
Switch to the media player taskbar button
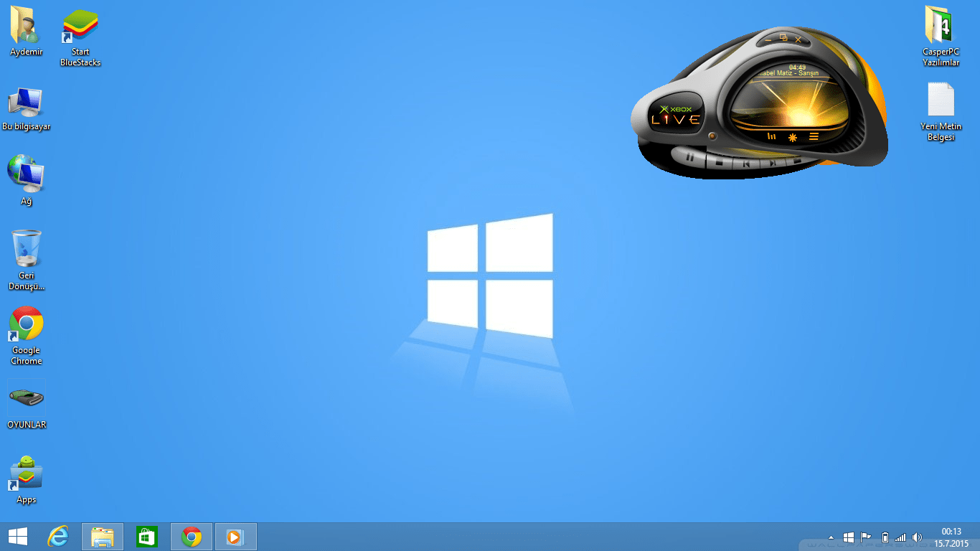[235, 537]
